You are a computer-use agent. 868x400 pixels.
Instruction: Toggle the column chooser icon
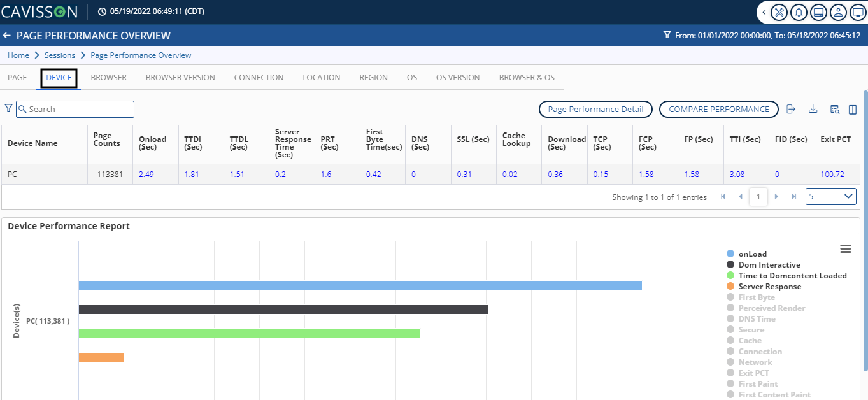pos(853,109)
